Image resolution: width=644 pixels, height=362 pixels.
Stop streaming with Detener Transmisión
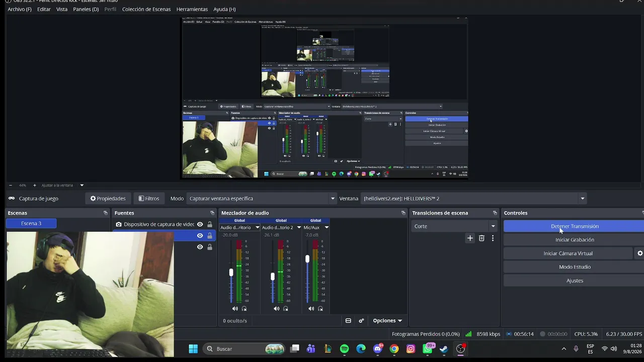(x=575, y=226)
